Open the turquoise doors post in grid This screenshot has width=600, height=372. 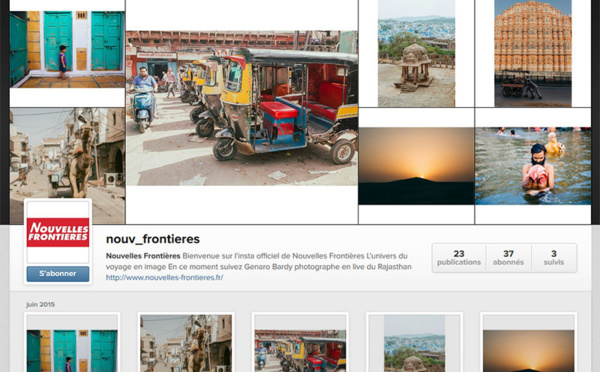(72, 343)
